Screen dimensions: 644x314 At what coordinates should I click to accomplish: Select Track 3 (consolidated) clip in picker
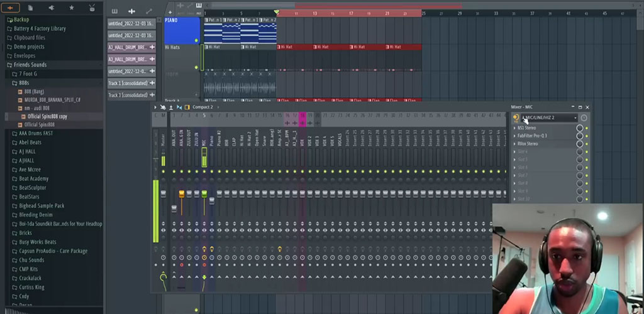point(131,95)
